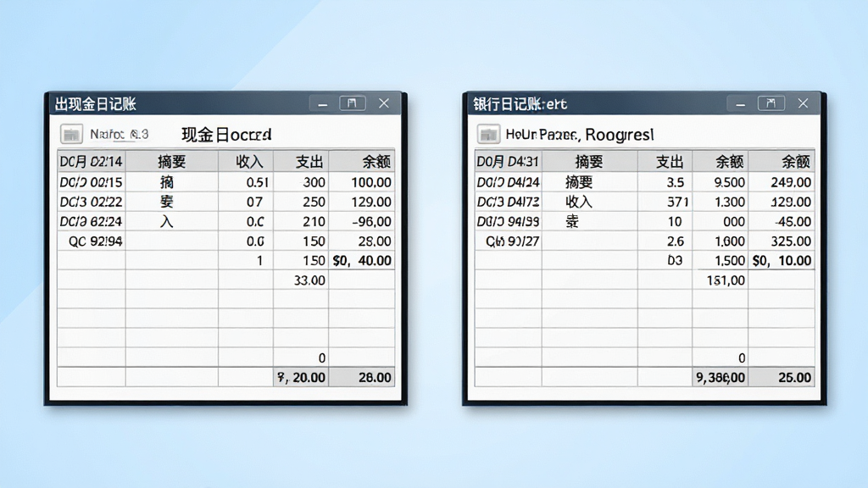
Task: Click the '-96,00' balance cell
Action: 362,221
